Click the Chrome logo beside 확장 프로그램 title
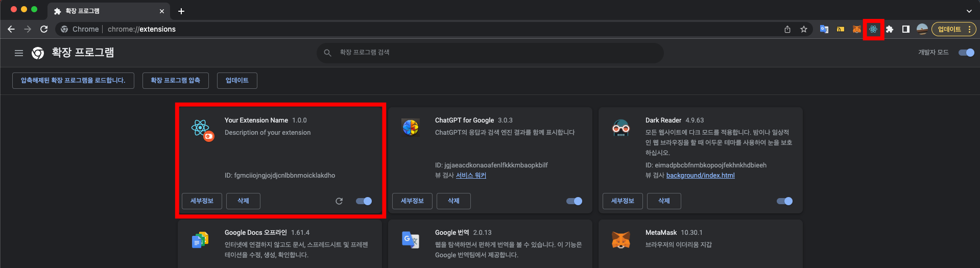Image resolution: width=980 pixels, height=268 pixels. point(38,53)
